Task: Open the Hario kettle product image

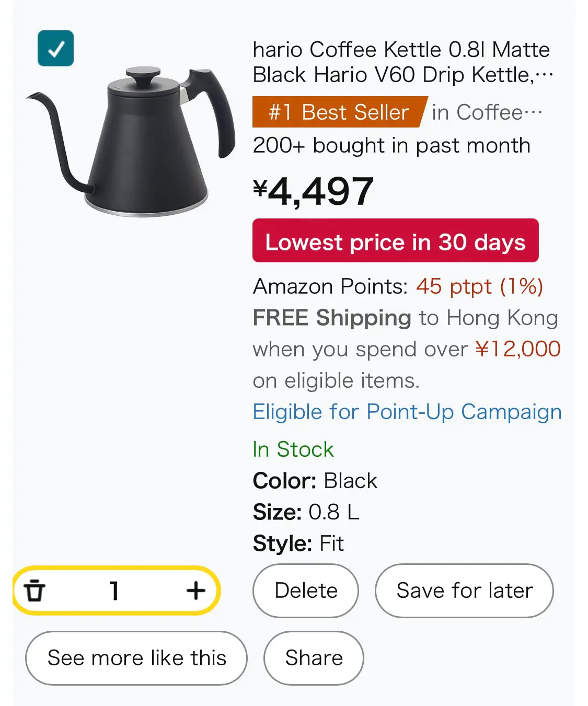Action: (x=131, y=142)
